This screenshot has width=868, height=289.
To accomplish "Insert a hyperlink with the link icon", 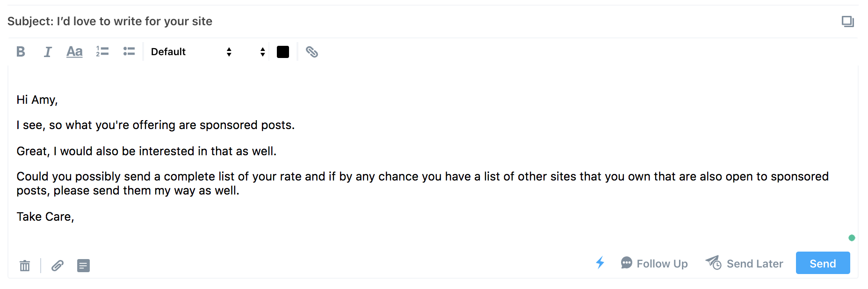I will (x=312, y=52).
